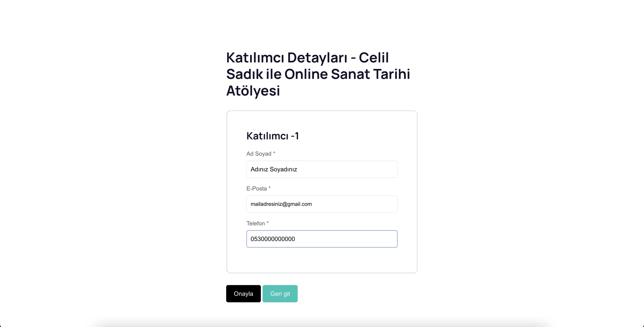Click the required asterisk beside Ad Soyad

(274, 153)
